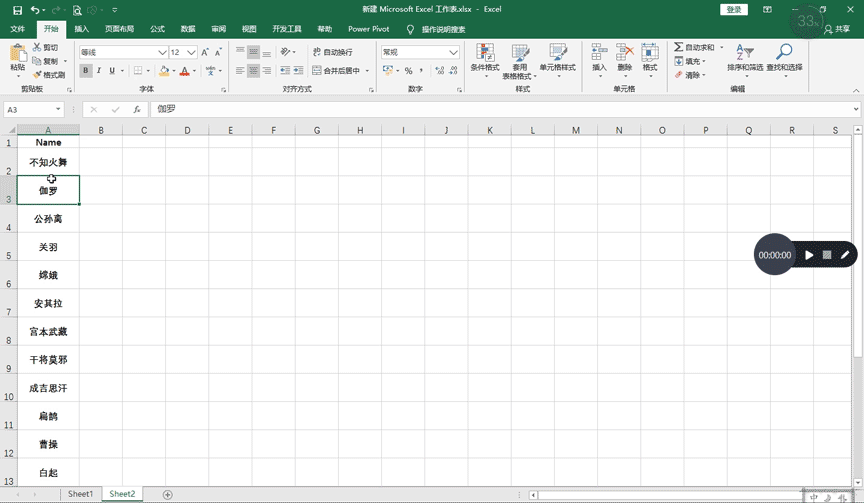The height and width of the screenshot is (503, 864).
Task: Click the 登录 (Sign in) button
Action: pos(734,10)
